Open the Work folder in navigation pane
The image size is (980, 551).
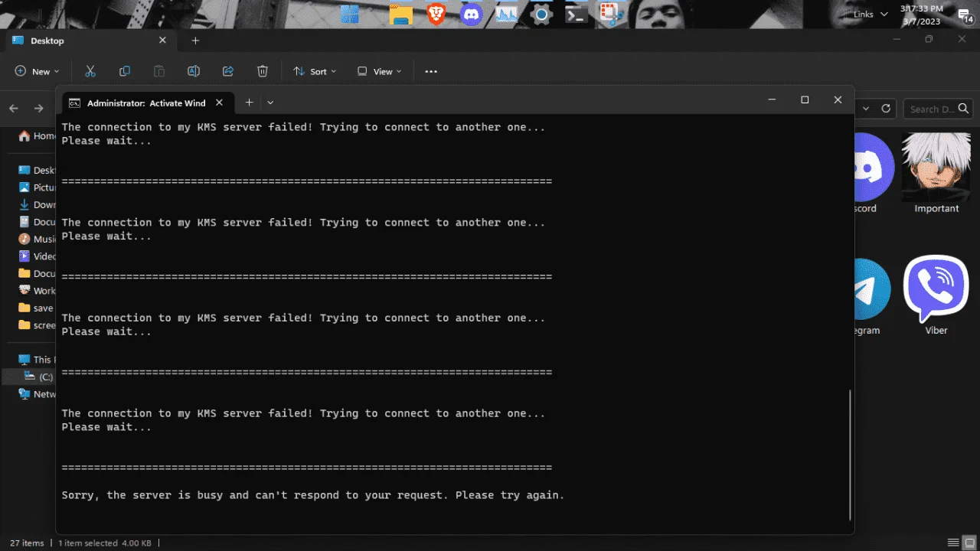point(38,291)
